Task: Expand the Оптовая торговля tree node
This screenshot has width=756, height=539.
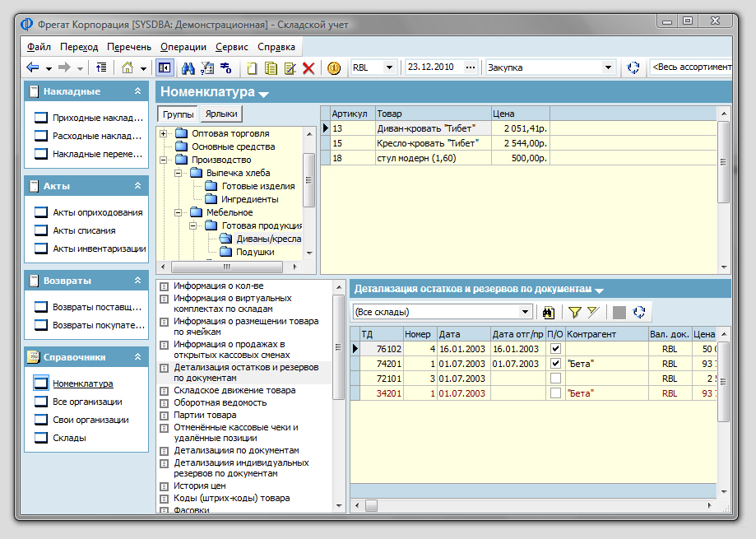Action: tap(163, 133)
